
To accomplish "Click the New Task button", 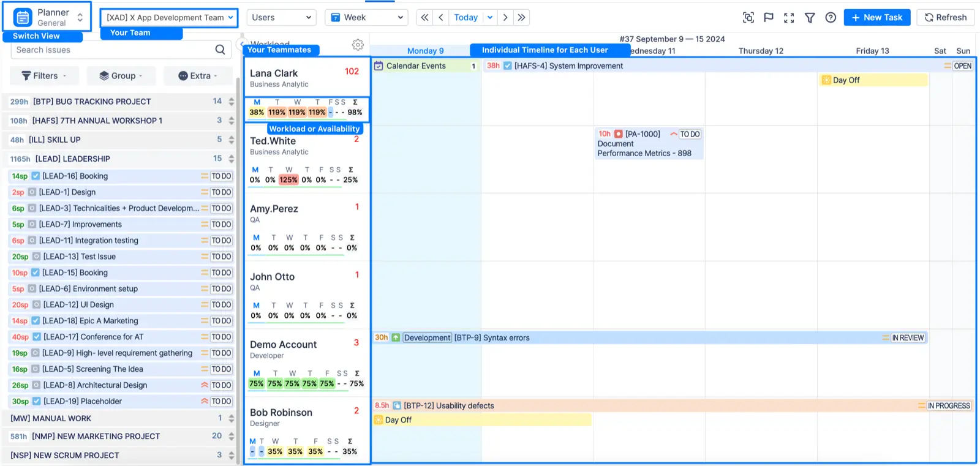I will click(x=876, y=18).
